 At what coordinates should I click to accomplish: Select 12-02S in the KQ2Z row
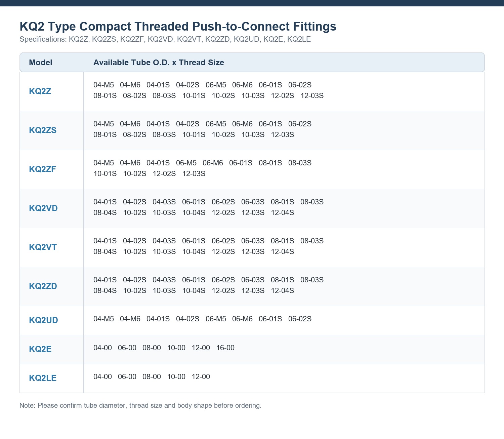point(283,96)
